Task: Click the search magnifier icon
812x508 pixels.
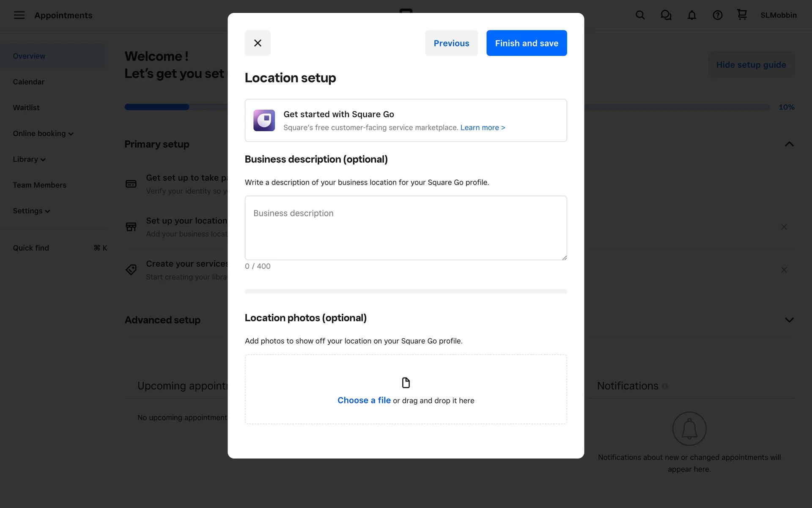Action: (640, 15)
